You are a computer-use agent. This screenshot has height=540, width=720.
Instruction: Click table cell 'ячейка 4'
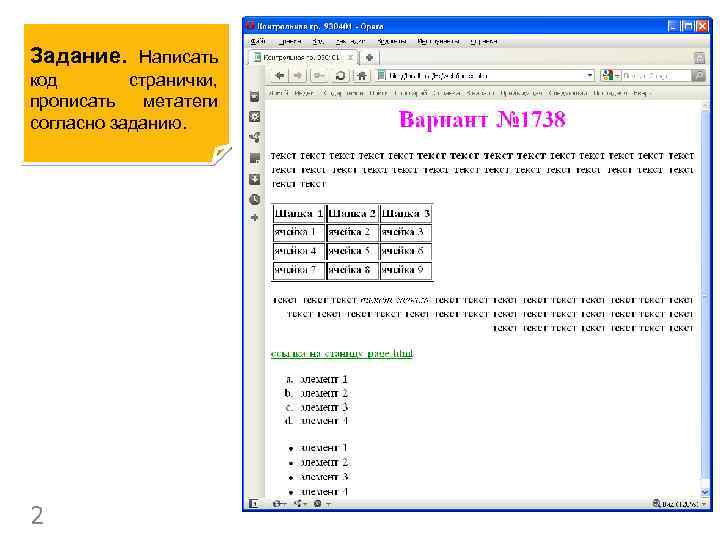click(299, 251)
